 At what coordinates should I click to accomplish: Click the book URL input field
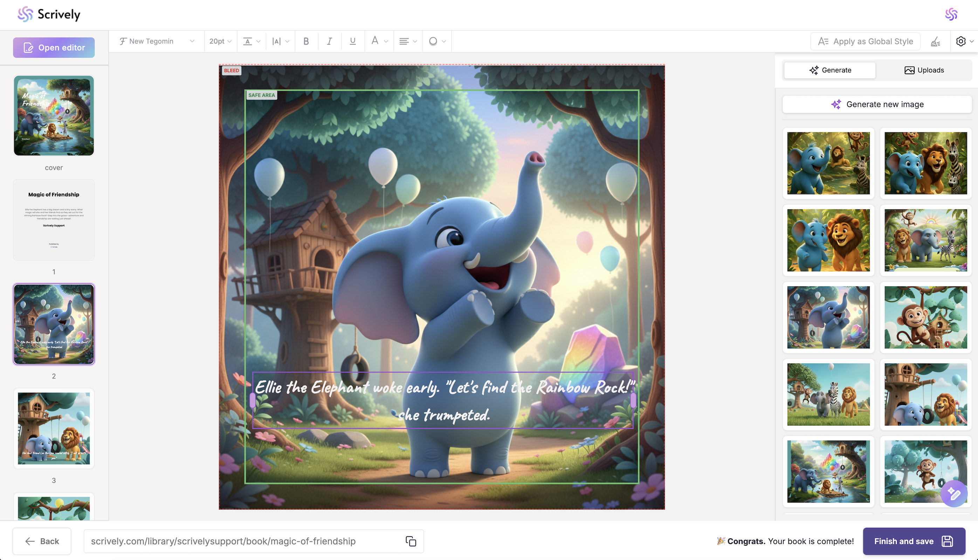(242, 541)
